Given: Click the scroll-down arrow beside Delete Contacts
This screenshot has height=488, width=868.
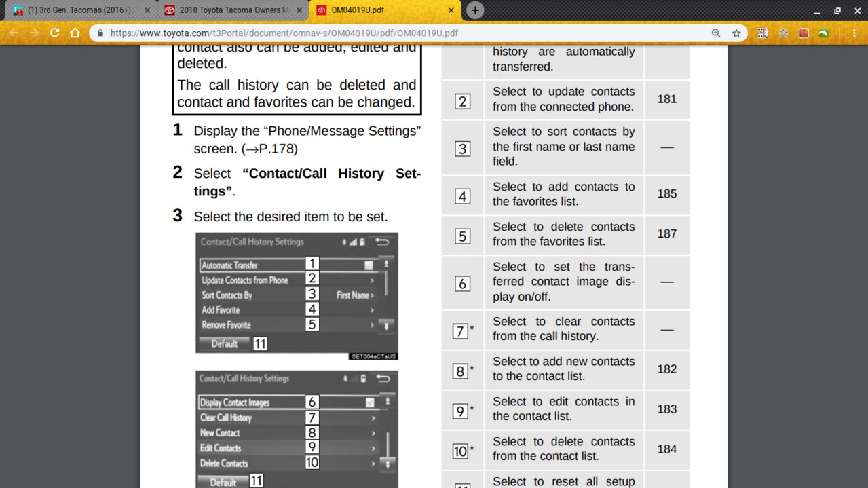Looking at the screenshot, I should (388, 464).
